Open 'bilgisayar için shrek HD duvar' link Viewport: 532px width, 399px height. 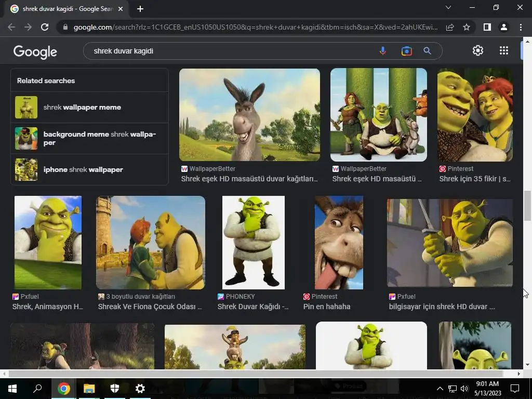[x=442, y=307]
